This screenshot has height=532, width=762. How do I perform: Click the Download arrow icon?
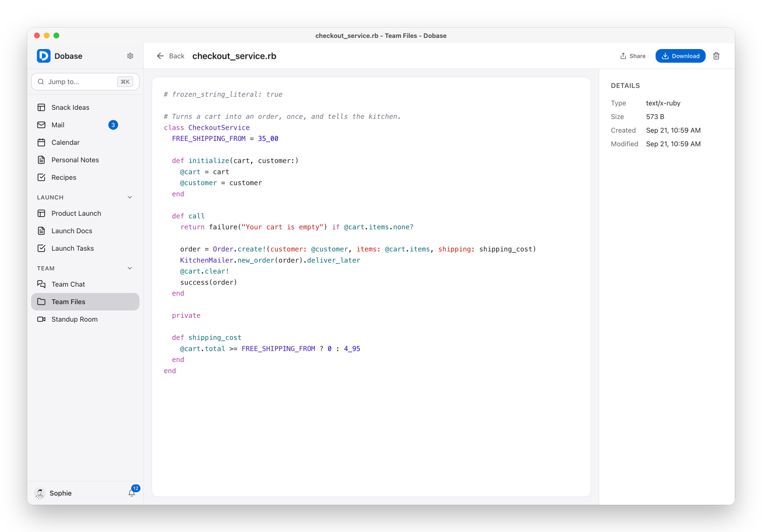click(665, 56)
